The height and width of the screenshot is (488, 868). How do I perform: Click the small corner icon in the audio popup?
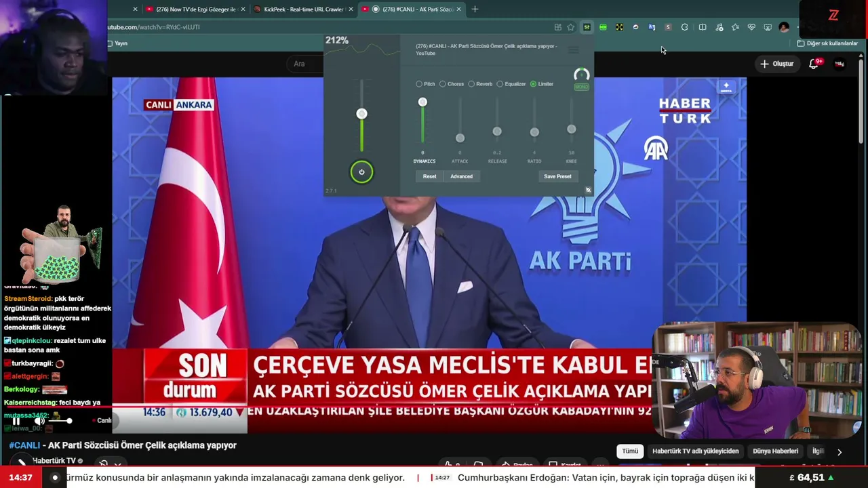(x=588, y=190)
